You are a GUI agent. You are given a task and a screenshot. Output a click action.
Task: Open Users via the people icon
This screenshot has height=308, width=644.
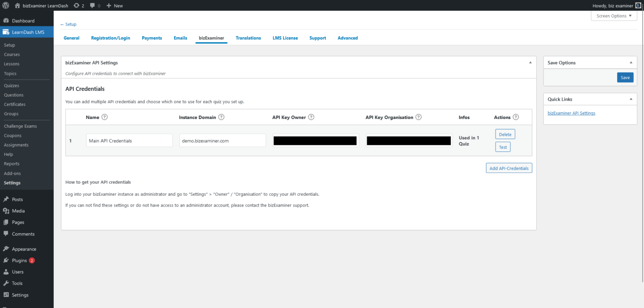pos(6,272)
